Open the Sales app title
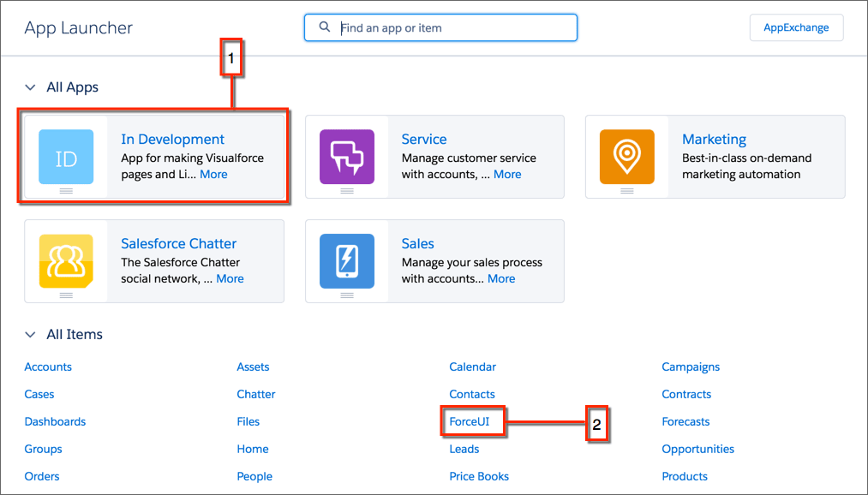This screenshot has width=868, height=495. (418, 243)
